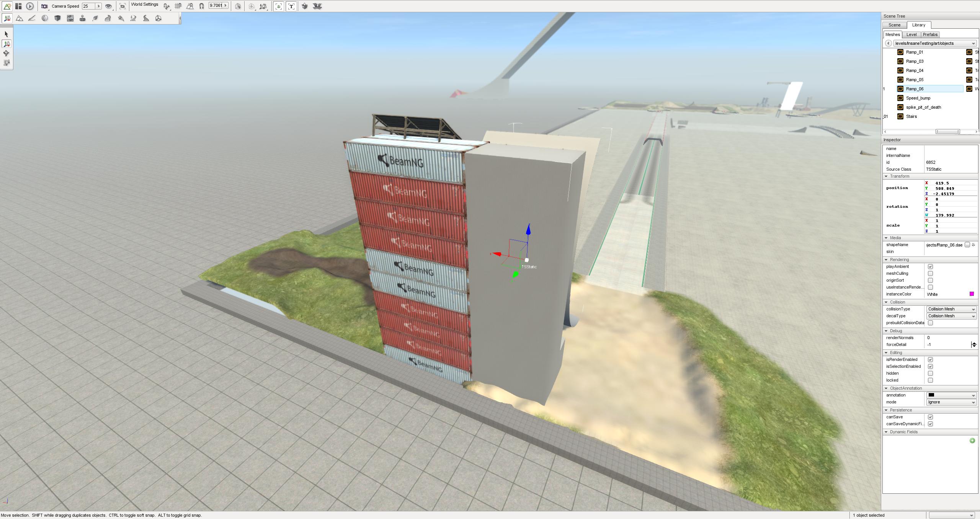Collapse the Rendering inspector section
The image size is (980, 519).
886,259
